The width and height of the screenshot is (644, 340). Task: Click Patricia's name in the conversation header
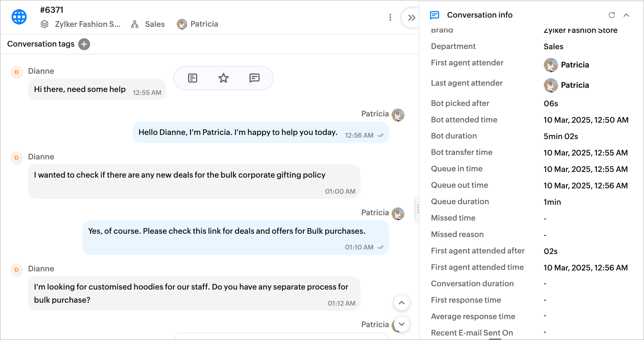click(204, 24)
